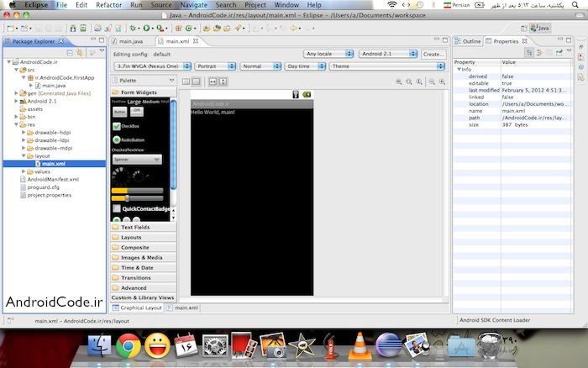Open the Java perspective button
Screen dimensions: 588x368
[x=538, y=28]
